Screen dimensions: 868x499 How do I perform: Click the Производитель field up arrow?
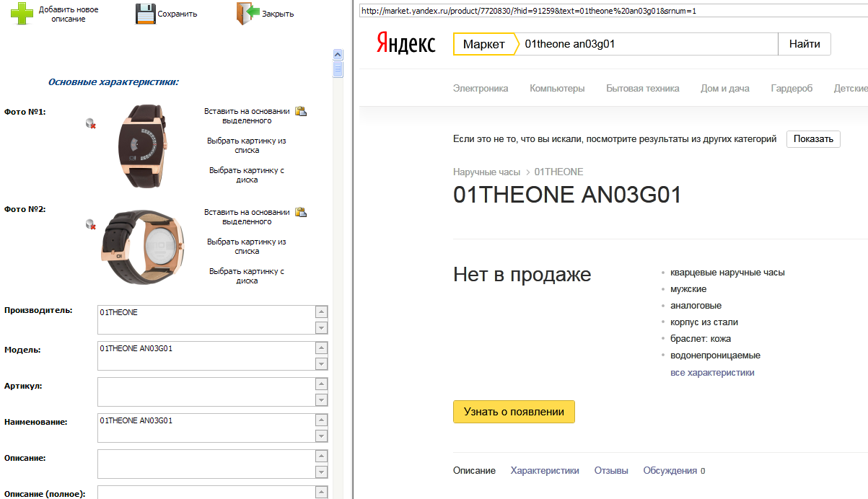pyautogui.click(x=322, y=312)
